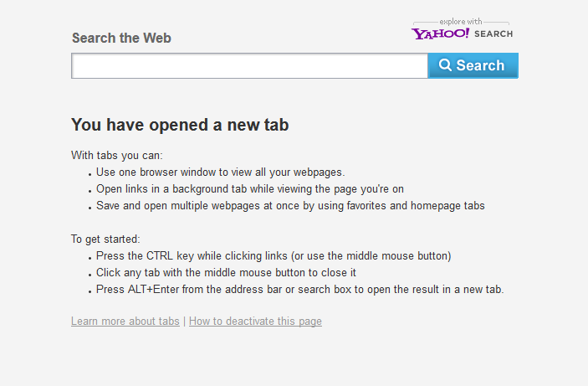Focus the Search the Web text box
Image resolution: width=588 pixels, height=386 pixels.
point(250,65)
